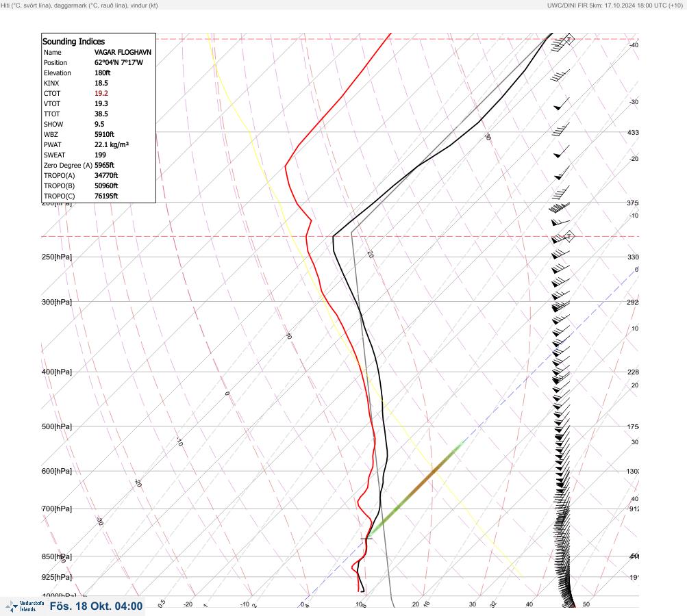Click the '292' height label on the right axis
Image resolution: width=687 pixels, height=616 pixels.
point(633,302)
